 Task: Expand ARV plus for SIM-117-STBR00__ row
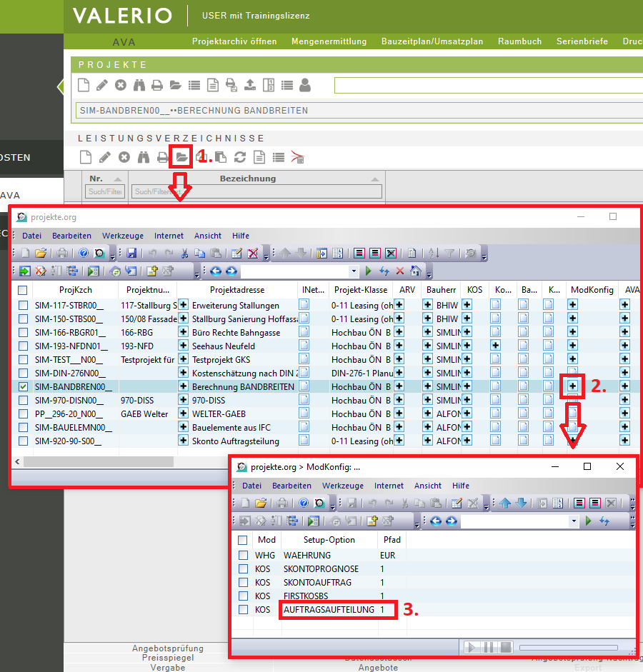tap(399, 305)
